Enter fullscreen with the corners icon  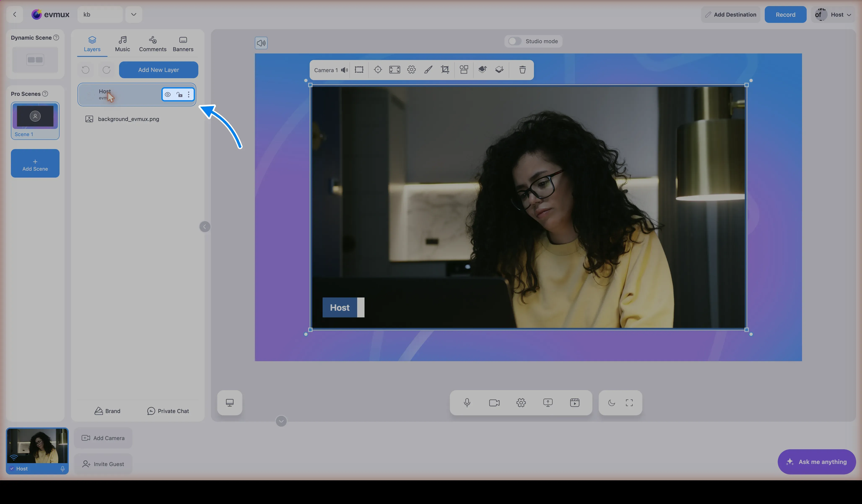(x=629, y=403)
